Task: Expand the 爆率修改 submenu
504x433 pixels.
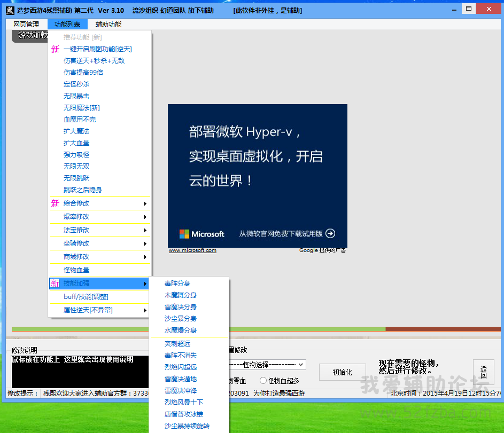Action: click(99, 217)
